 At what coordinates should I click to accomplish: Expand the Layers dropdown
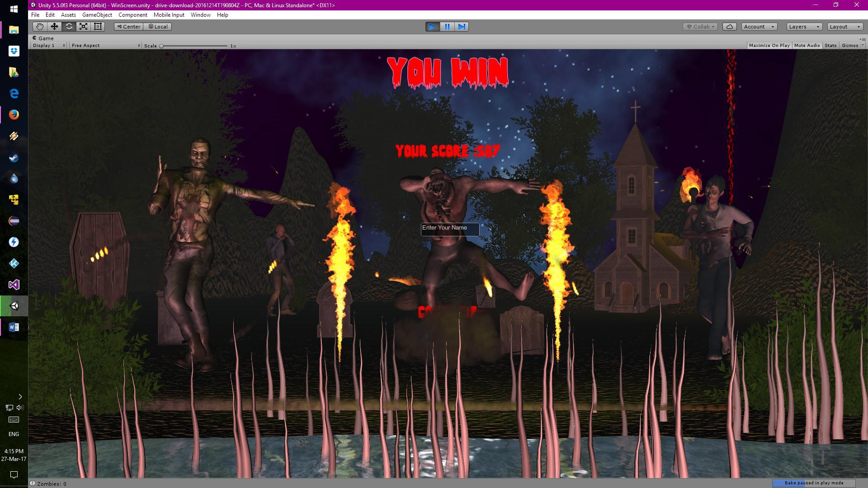coord(804,27)
